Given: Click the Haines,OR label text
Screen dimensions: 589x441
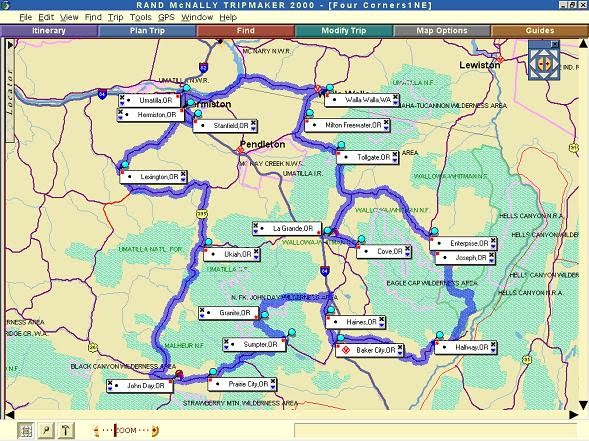Looking at the screenshot, I should [361, 322].
